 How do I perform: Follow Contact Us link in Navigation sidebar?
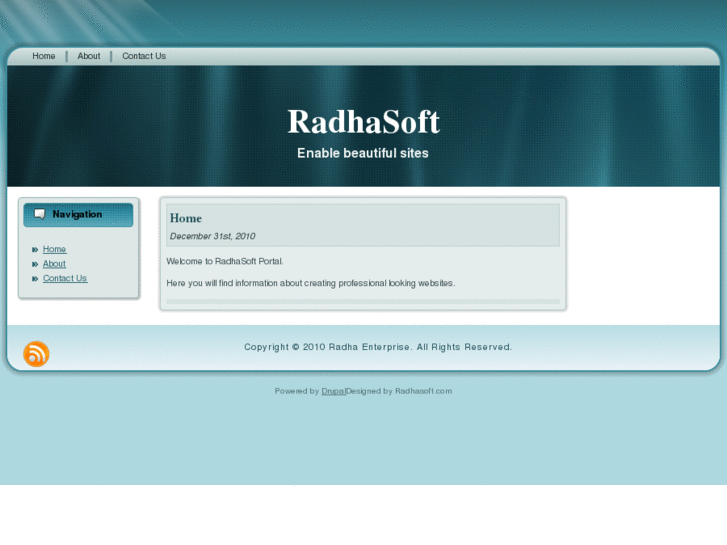point(65,278)
